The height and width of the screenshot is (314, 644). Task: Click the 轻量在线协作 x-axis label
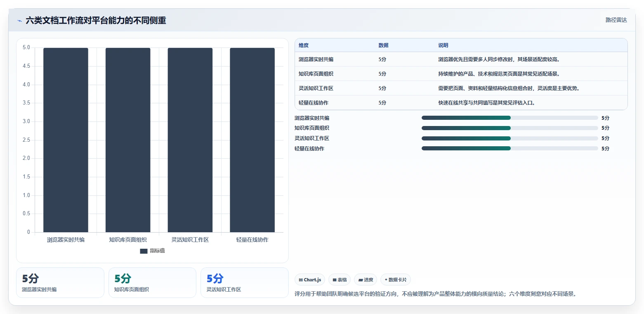252,240
